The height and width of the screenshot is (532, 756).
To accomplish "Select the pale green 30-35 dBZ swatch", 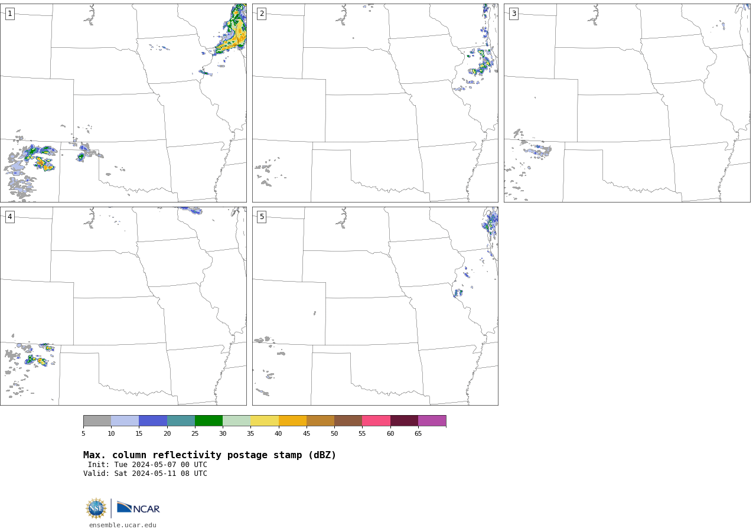I will pyautogui.click(x=236, y=420).
